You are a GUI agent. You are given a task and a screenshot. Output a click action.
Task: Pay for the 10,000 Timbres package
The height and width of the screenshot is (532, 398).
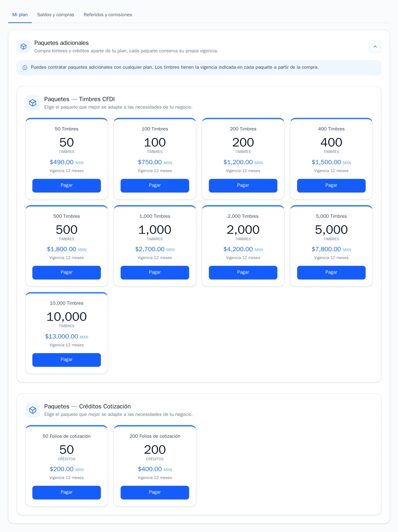click(x=67, y=360)
